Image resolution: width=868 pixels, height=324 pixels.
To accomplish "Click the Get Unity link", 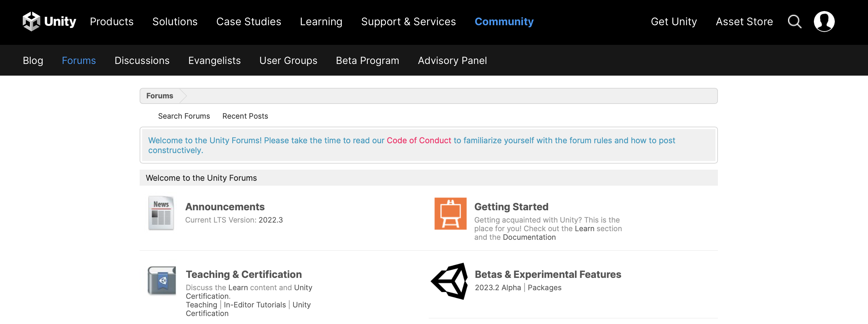I will point(674,22).
